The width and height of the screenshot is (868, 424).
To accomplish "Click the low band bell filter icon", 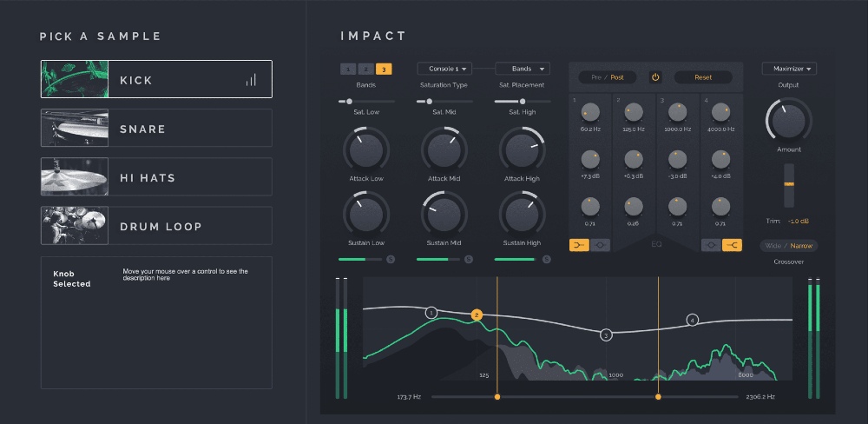I will pos(600,246).
